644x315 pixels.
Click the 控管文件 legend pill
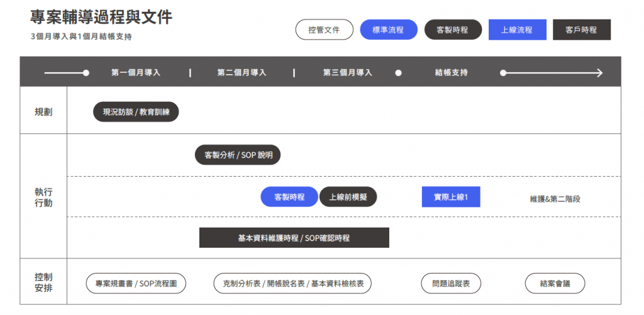coord(324,30)
